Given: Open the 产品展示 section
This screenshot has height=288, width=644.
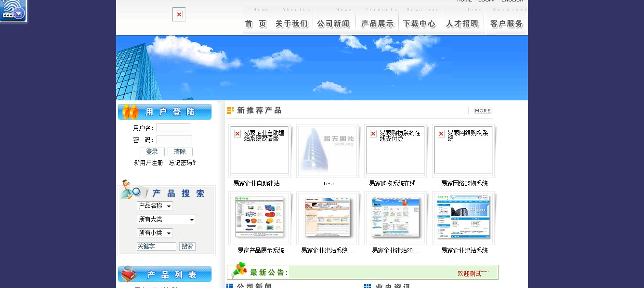Looking at the screenshot, I should [x=377, y=24].
